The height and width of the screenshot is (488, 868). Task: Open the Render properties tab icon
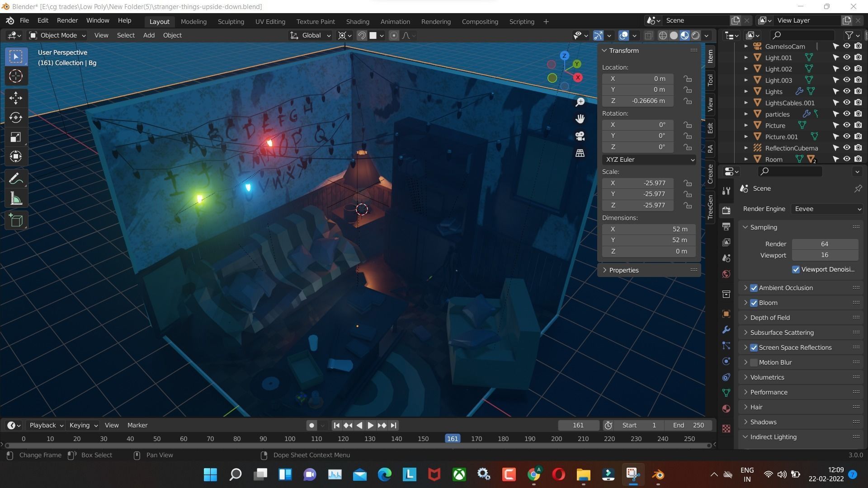726,211
